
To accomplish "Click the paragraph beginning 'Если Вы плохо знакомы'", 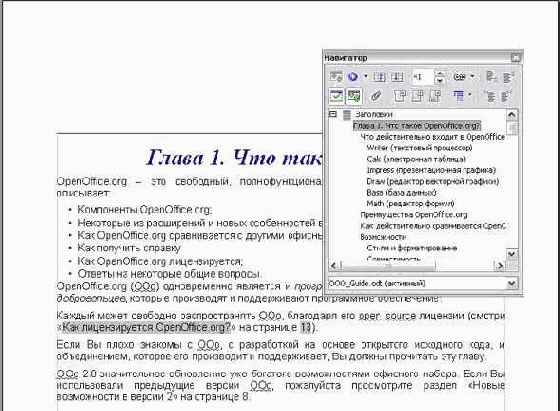I will (x=280, y=350).
